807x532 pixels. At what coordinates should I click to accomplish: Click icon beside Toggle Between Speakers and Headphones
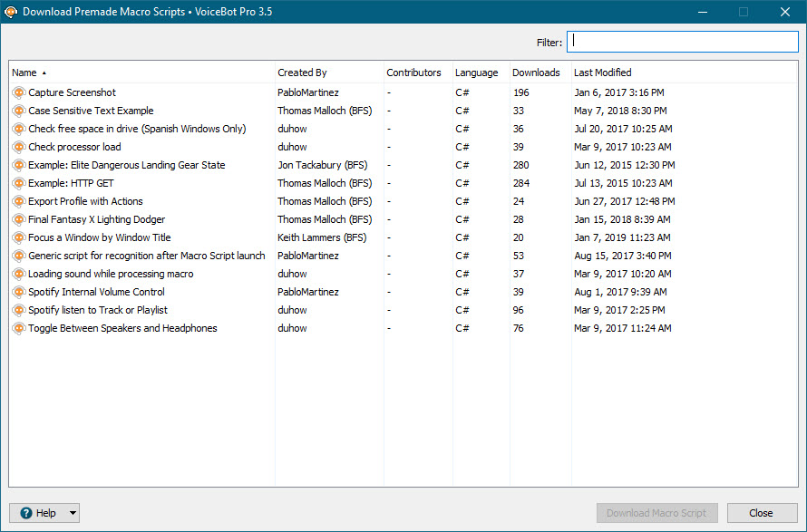point(18,328)
